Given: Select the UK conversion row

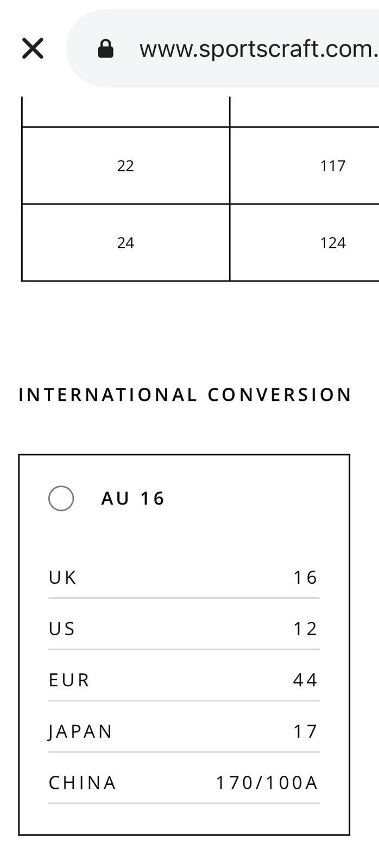Looking at the screenshot, I should [184, 577].
